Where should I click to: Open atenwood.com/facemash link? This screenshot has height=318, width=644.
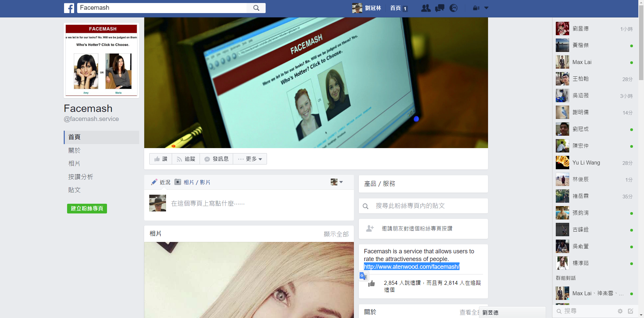(412, 267)
